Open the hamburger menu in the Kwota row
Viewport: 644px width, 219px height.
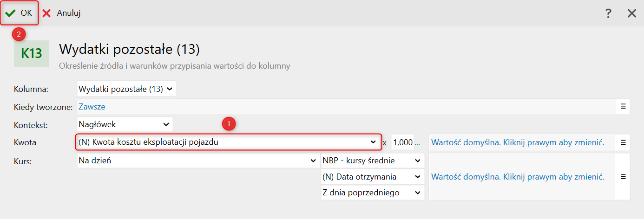(x=623, y=142)
